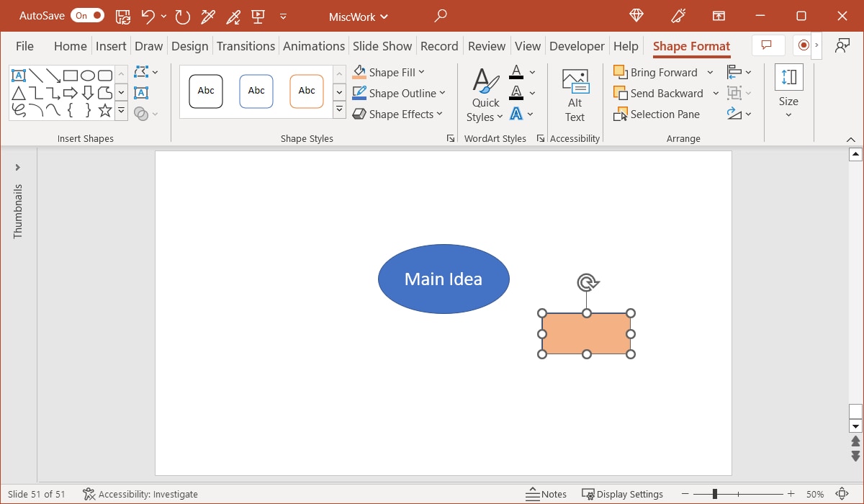Screen dimensions: 864x504
Task: Toggle AutoSave off
Action: coord(86,14)
